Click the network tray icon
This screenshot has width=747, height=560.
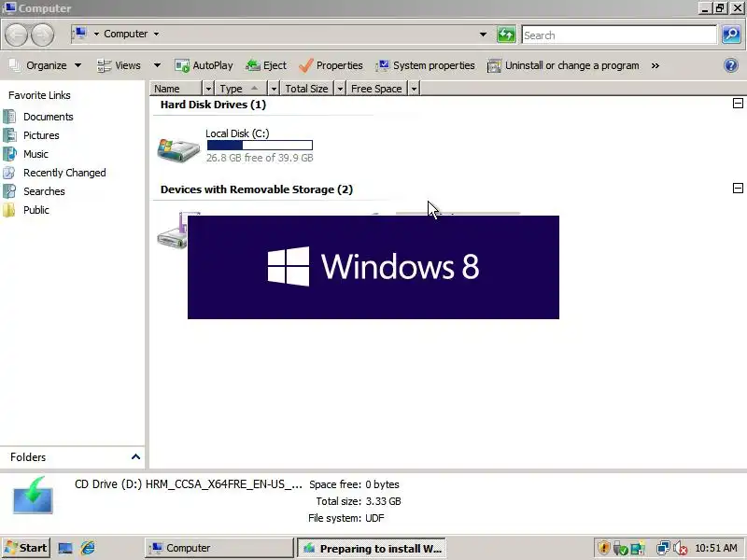[x=663, y=548]
